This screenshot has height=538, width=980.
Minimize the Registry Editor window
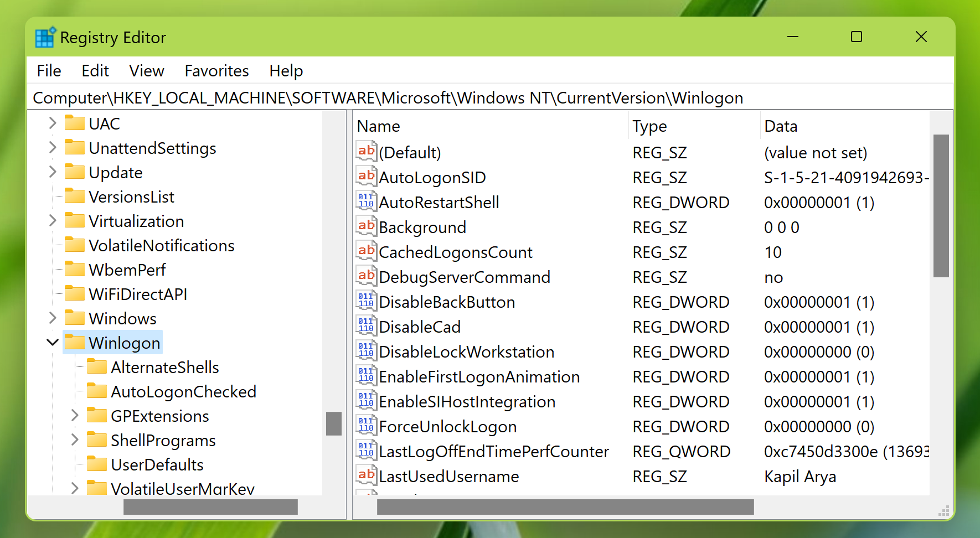tap(793, 37)
